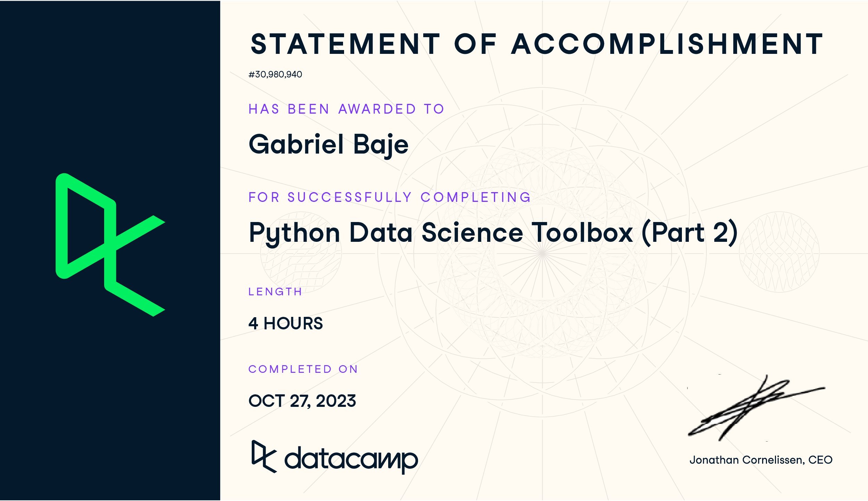The height and width of the screenshot is (501, 868).
Task: Click the large green DataCamp logo
Action: (110, 245)
